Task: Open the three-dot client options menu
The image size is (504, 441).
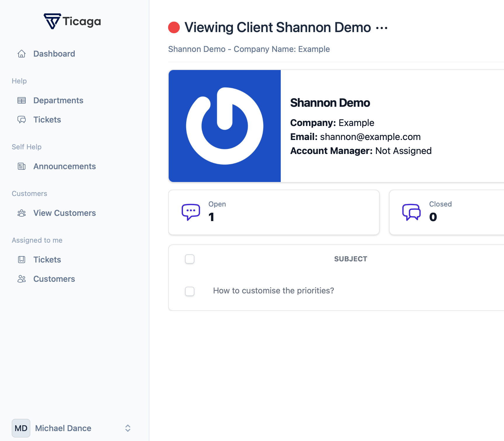Action: pos(382,28)
